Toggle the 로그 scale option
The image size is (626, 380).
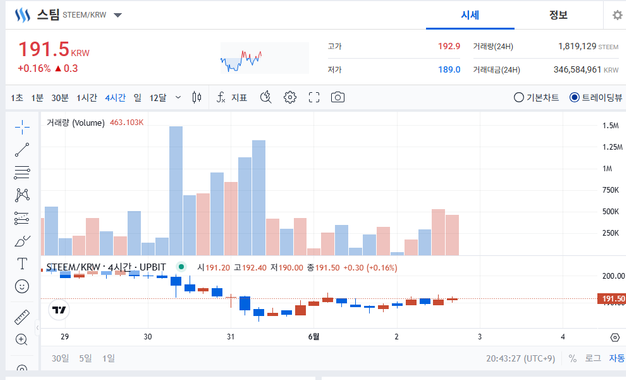tap(593, 358)
